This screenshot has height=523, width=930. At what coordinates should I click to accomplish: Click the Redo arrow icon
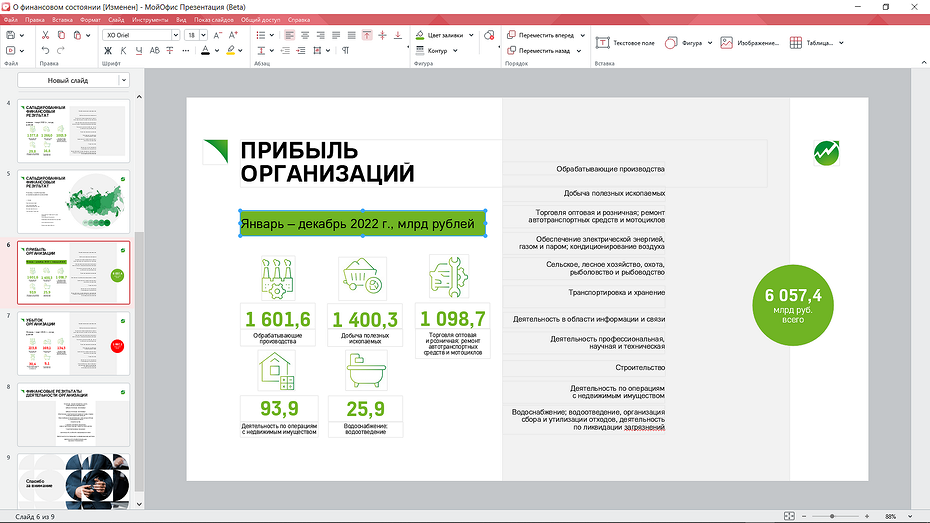[x=60, y=51]
